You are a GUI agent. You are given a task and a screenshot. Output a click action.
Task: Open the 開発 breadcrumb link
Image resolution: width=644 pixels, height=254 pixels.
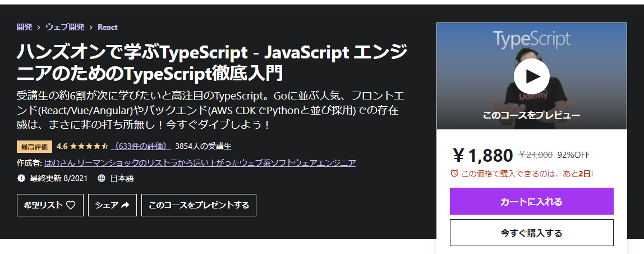24,27
